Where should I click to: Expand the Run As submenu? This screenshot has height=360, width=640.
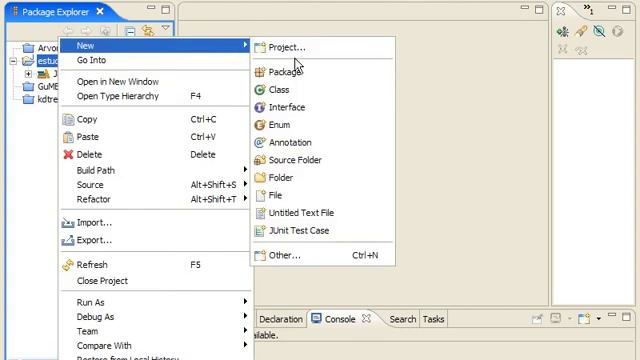[x=155, y=302]
